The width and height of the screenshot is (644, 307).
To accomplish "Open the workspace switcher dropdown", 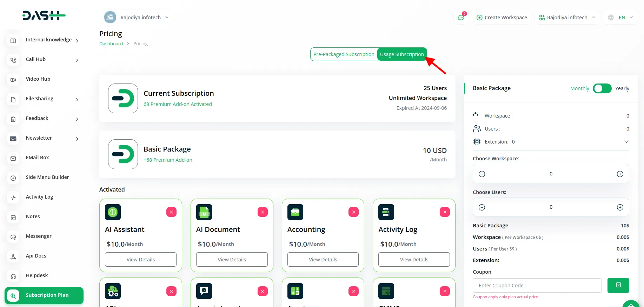I will (x=567, y=18).
